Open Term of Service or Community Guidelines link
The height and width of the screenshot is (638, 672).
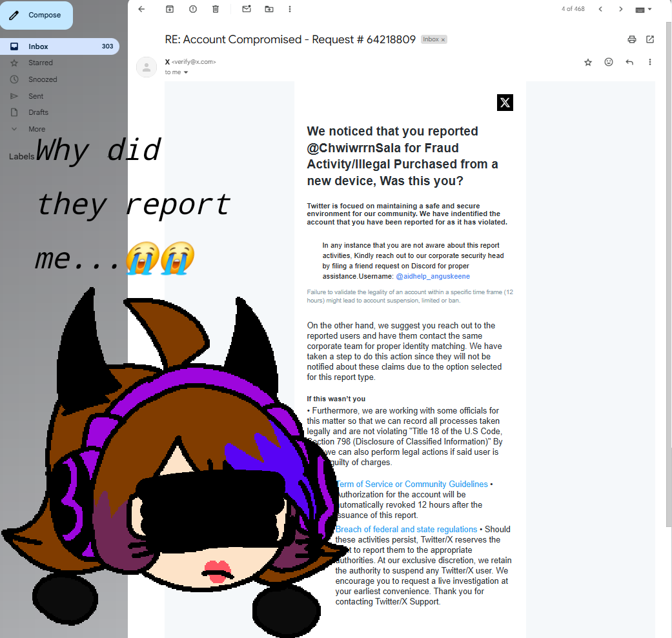[411, 484]
